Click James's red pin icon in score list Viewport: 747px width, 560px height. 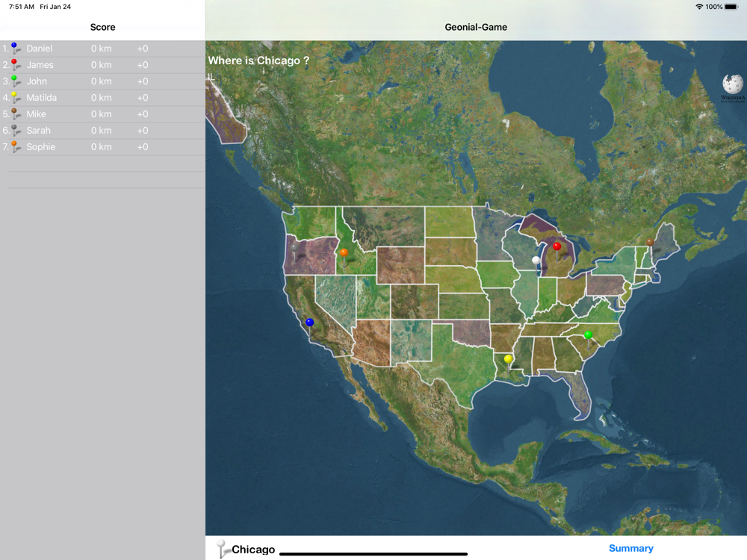point(16,65)
